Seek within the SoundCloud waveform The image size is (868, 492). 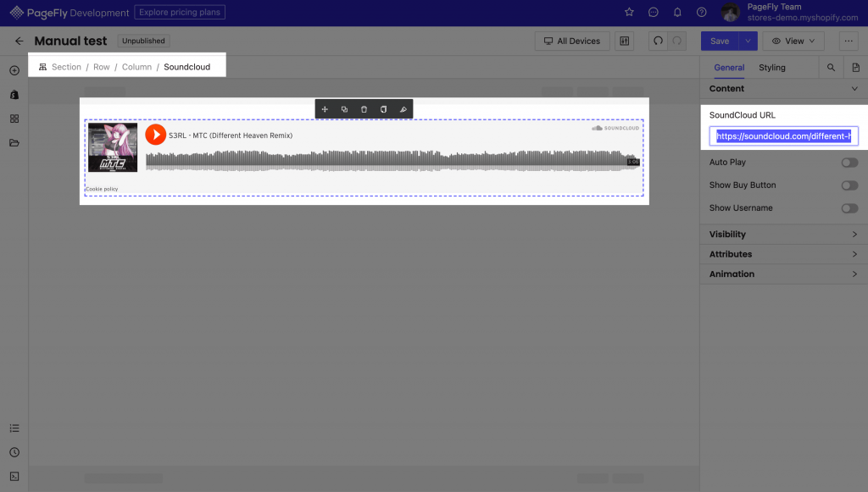(392, 161)
